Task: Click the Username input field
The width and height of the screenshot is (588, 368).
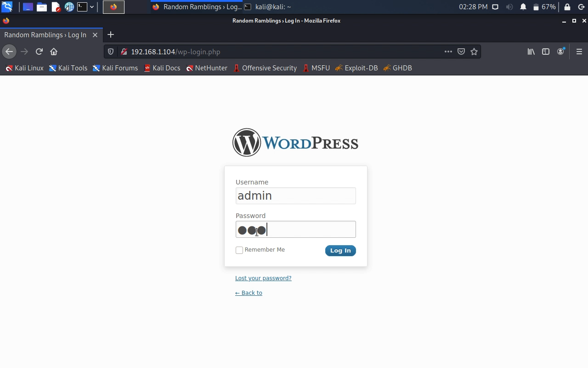Action: tap(295, 196)
